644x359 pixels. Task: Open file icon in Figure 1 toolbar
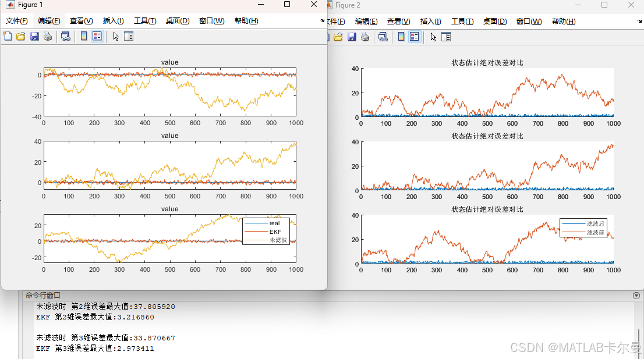click(21, 37)
